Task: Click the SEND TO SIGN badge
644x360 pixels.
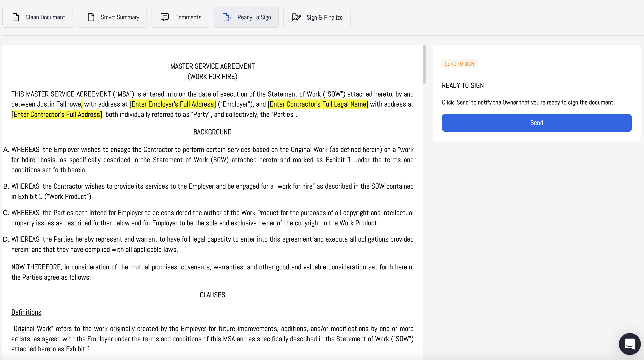Action: click(459, 64)
